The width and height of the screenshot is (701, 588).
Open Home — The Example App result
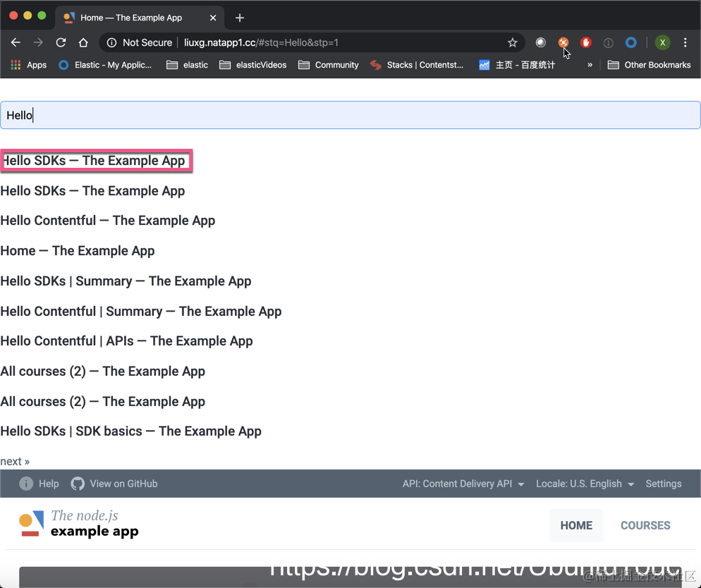click(x=78, y=251)
